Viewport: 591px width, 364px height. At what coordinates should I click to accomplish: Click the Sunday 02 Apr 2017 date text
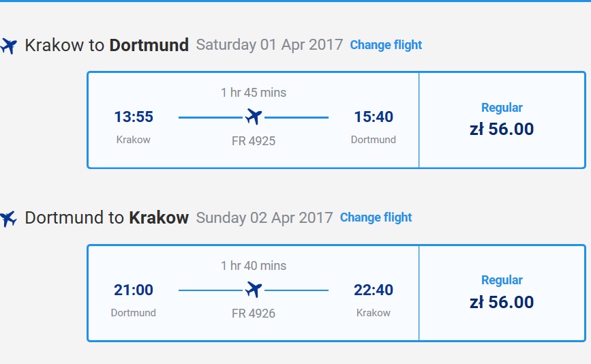tap(264, 218)
